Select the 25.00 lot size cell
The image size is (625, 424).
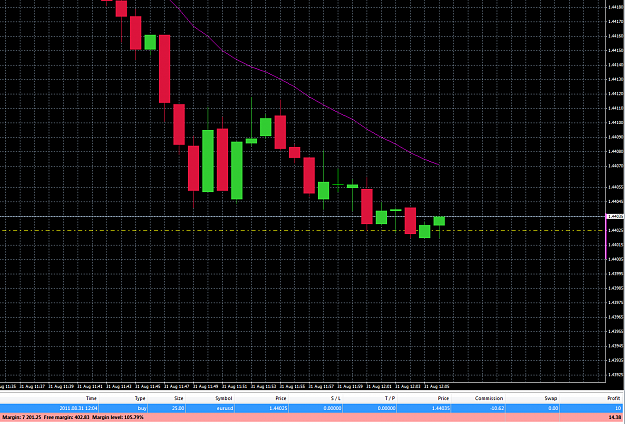coord(178,408)
